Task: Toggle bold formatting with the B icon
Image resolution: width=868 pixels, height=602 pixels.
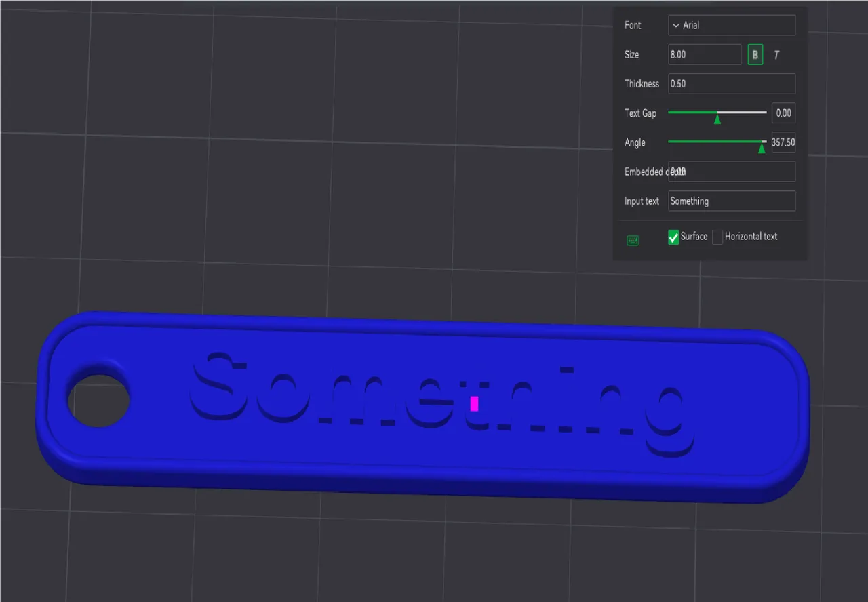Action: 755,54
